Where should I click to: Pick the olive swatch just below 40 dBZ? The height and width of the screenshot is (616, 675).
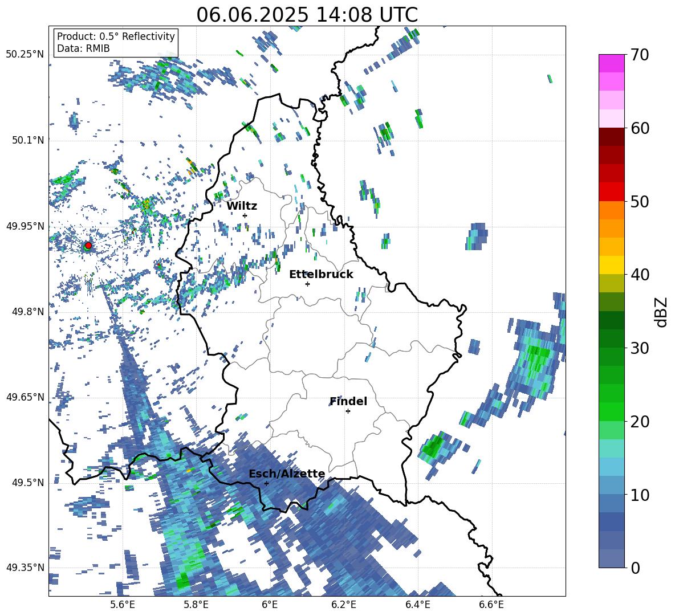(611, 283)
